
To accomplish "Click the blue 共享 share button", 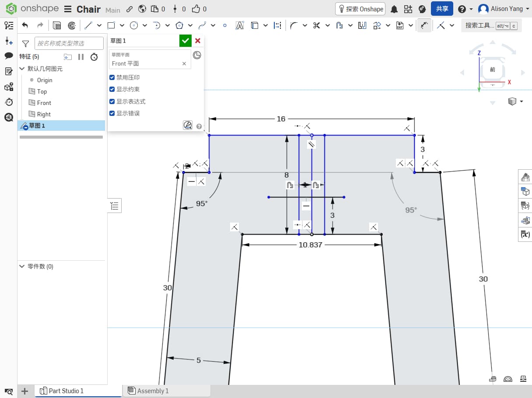I will point(442,9).
